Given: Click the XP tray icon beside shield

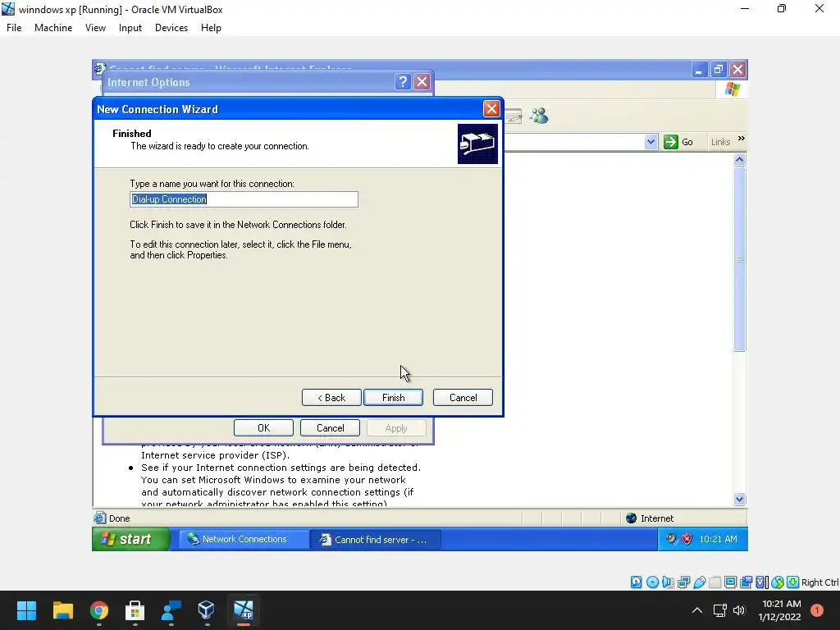Looking at the screenshot, I should click(x=671, y=539).
